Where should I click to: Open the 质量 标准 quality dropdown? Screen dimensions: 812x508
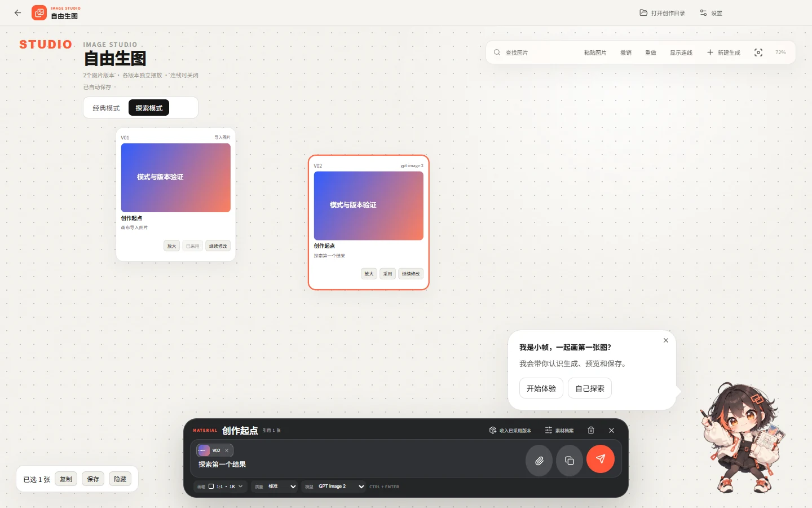[x=275, y=487]
